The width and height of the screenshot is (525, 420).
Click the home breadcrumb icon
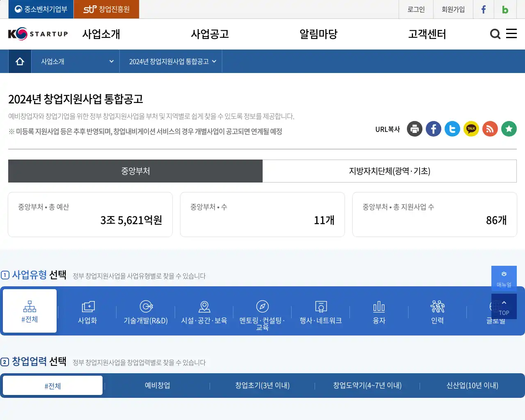pos(19,61)
